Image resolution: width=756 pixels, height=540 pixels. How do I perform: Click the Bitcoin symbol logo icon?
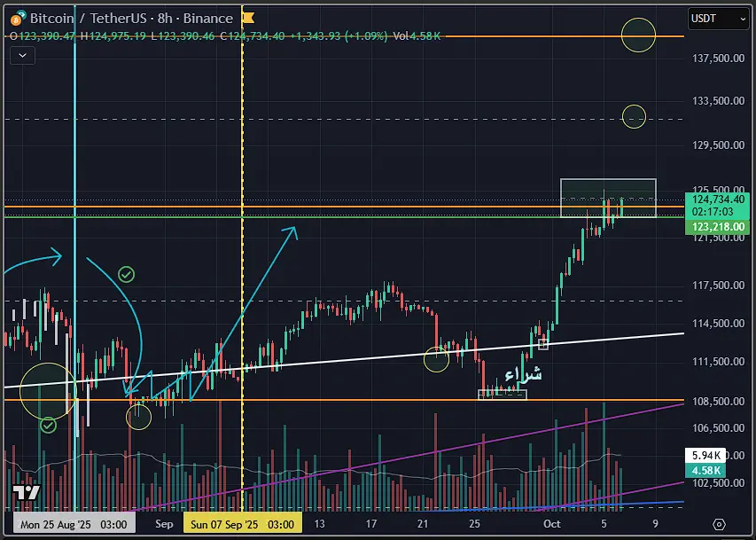(x=18, y=19)
